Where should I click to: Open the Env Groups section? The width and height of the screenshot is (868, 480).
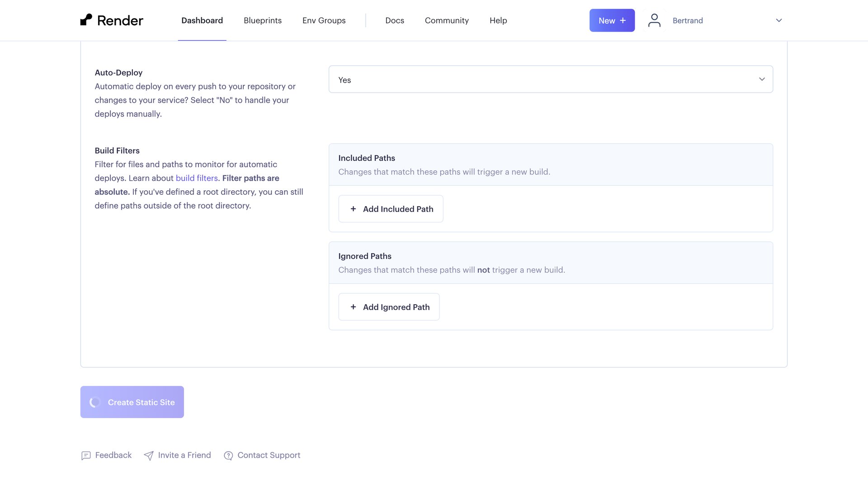pos(324,20)
